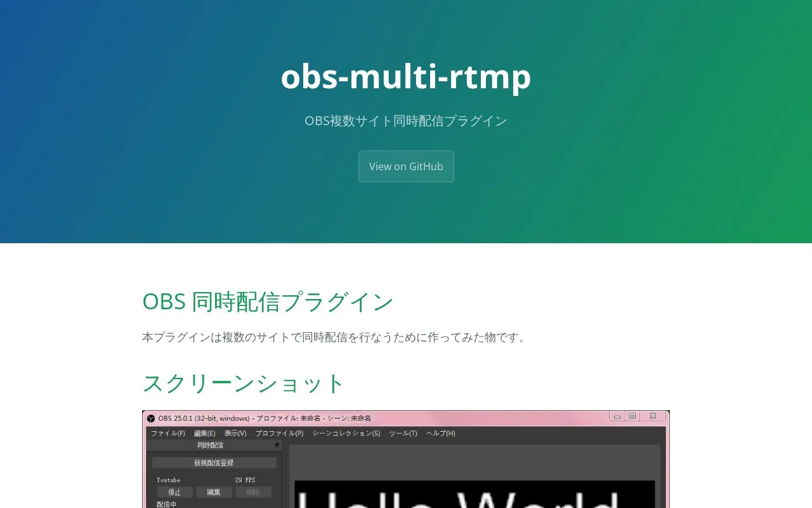Click the View on GitHub button
This screenshot has width=812, height=508.
point(406,166)
